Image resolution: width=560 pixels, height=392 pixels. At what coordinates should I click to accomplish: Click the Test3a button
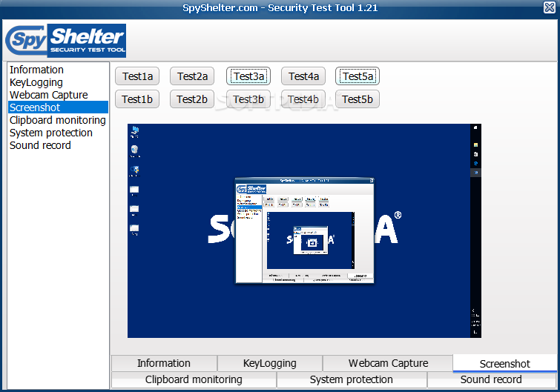click(248, 76)
